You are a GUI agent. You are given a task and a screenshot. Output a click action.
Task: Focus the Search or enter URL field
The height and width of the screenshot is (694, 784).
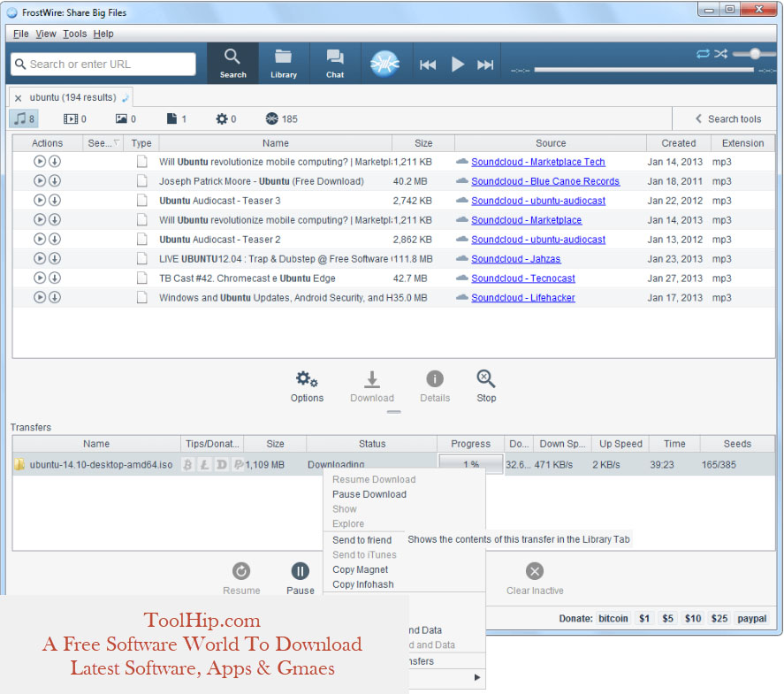[x=103, y=64]
